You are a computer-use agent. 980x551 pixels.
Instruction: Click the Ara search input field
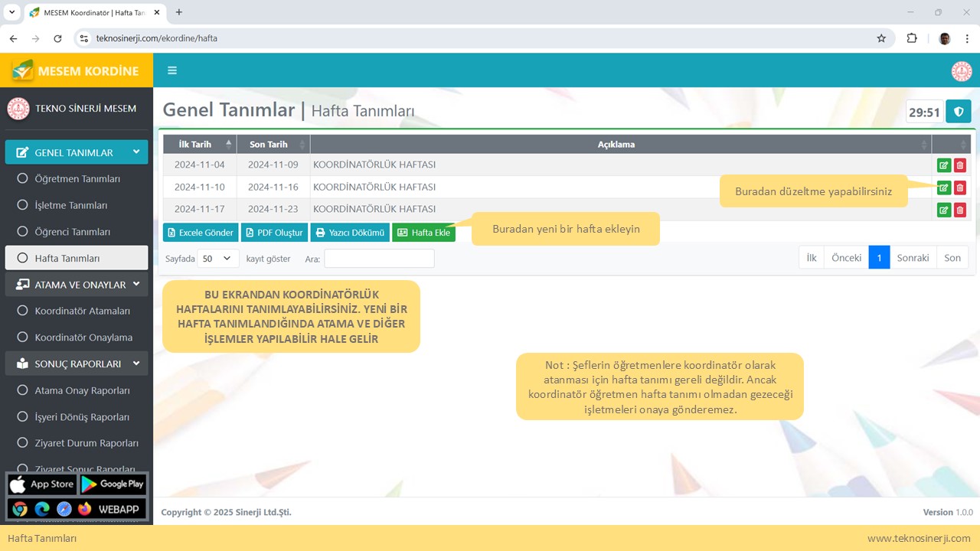coord(379,259)
